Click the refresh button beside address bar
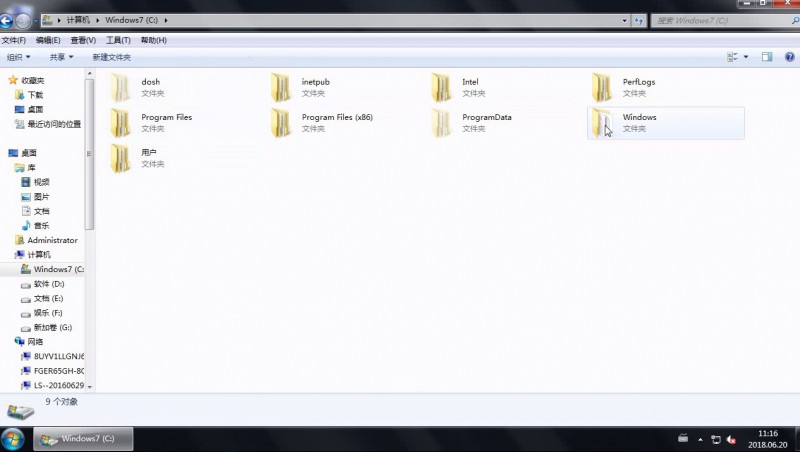800x452 pixels. tap(639, 20)
